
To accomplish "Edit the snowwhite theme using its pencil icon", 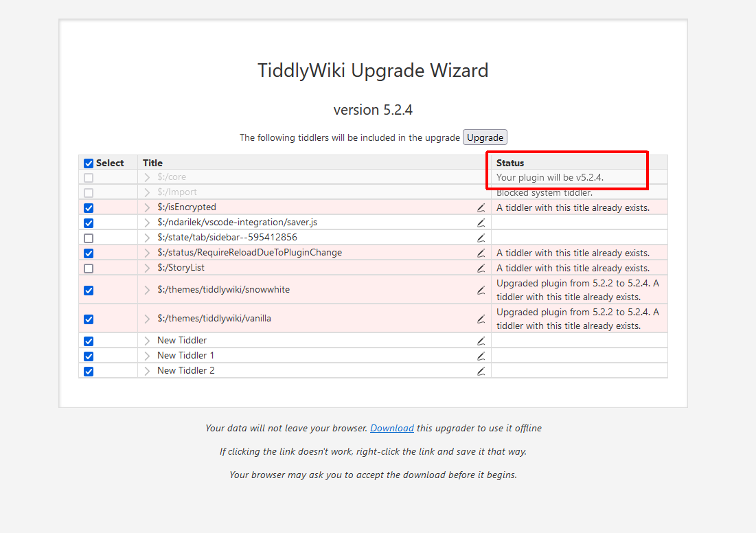I will (x=481, y=290).
